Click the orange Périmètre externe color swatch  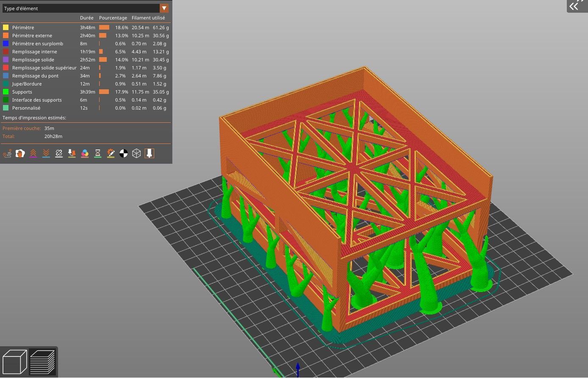[x=6, y=36]
